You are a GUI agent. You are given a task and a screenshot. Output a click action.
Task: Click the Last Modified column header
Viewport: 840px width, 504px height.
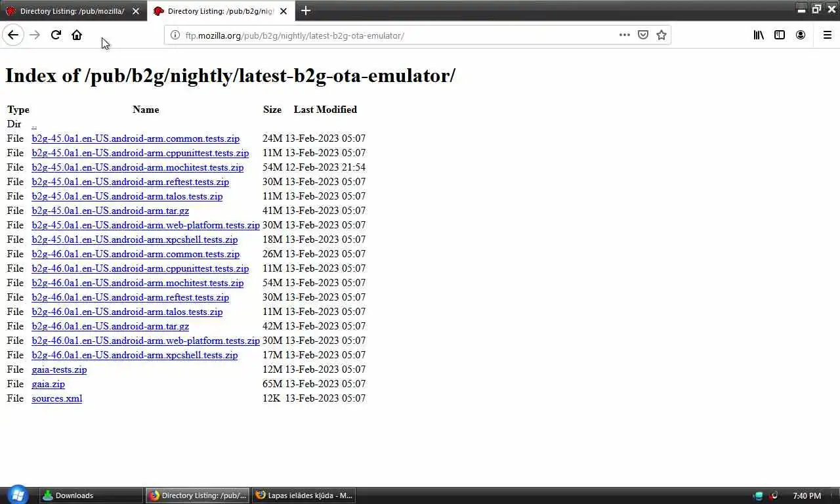point(325,110)
